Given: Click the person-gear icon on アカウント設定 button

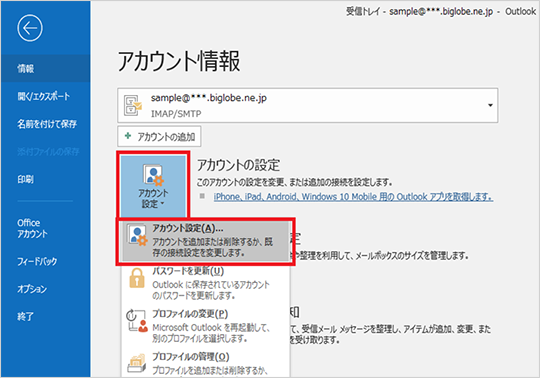Looking at the screenshot, I should click(x=153, y=175).
